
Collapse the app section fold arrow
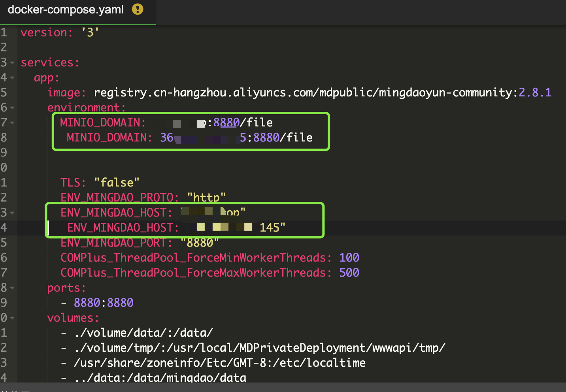pos(12,78)
